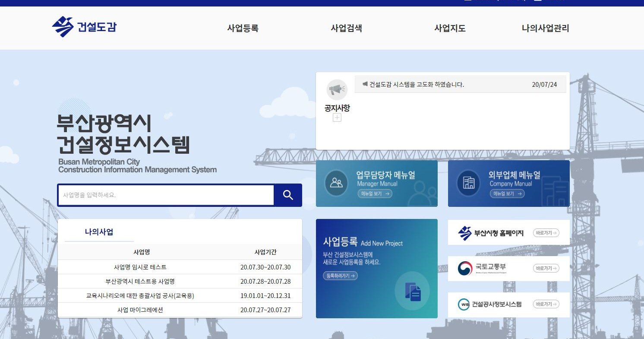Image resolution: width=644 pixels, height=339 pixels.
Task: Click the 건설도감 logo in the header
Action: point(84,27)
